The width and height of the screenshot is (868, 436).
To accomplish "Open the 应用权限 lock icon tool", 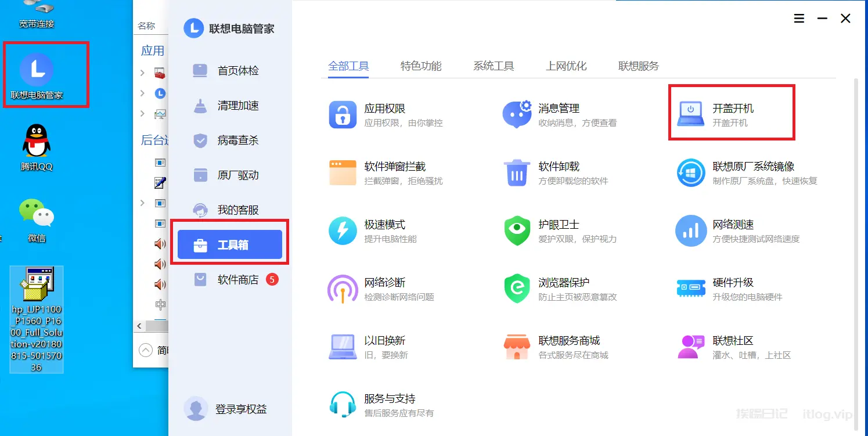I will tap(343, 114).
